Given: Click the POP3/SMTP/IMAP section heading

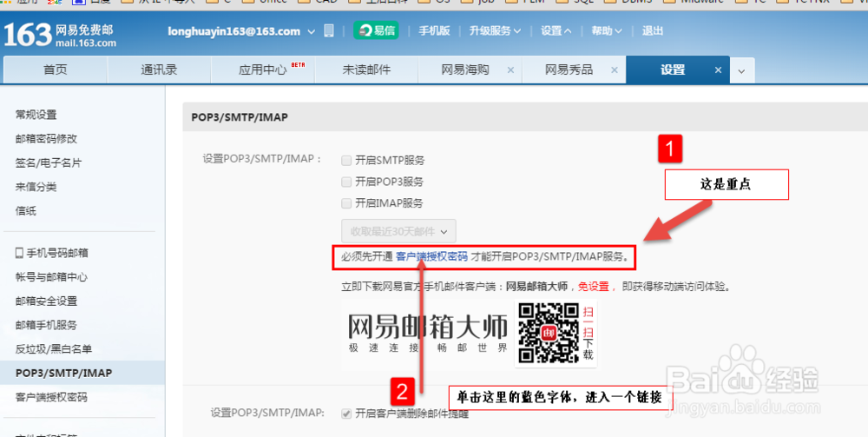Looking at the screenshot, I should click(240, 117).
